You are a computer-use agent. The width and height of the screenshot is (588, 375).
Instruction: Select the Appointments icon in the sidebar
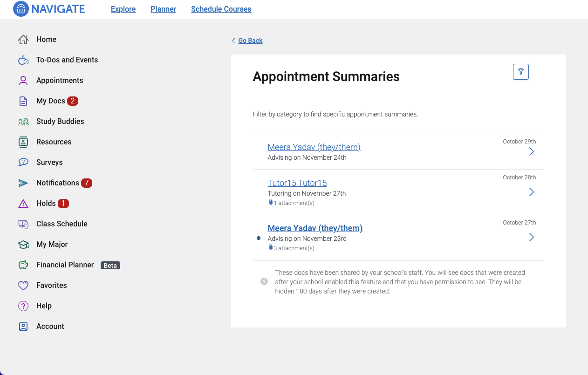23,80
